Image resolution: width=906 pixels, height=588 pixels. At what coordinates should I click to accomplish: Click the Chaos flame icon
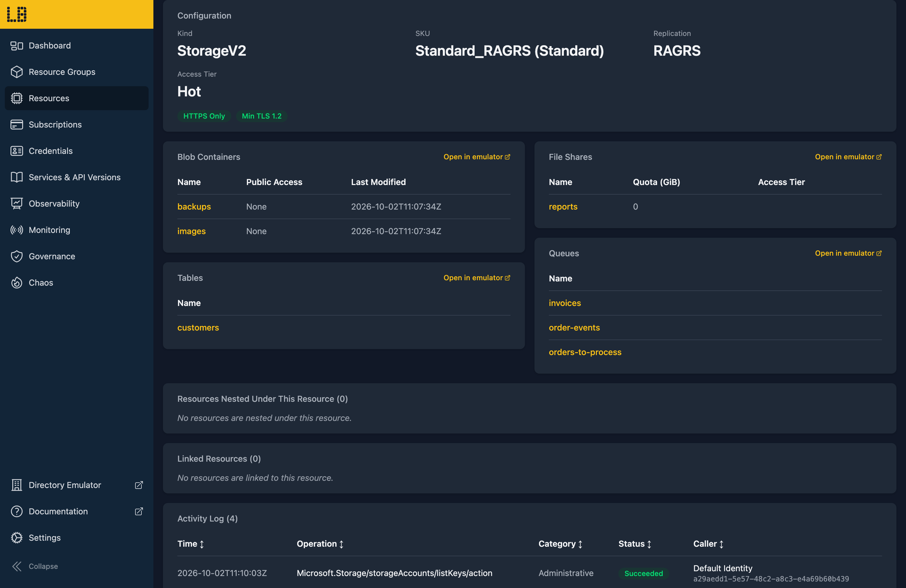coord(16,283)
